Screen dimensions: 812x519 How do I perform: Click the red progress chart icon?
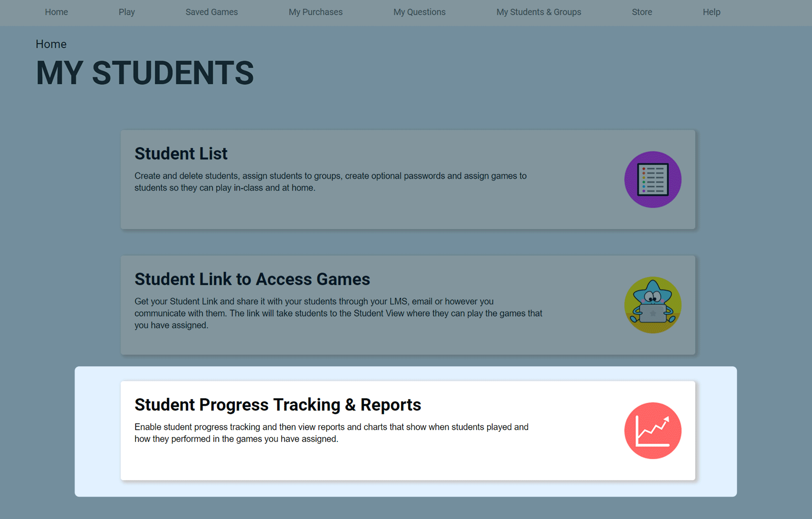[653, 431]
